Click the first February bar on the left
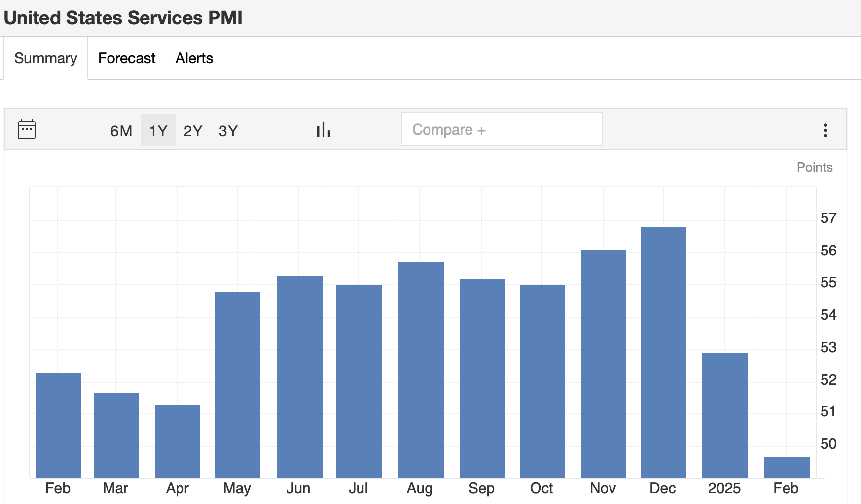This screenshot has height=504, width=861. [x=58, y=425]
